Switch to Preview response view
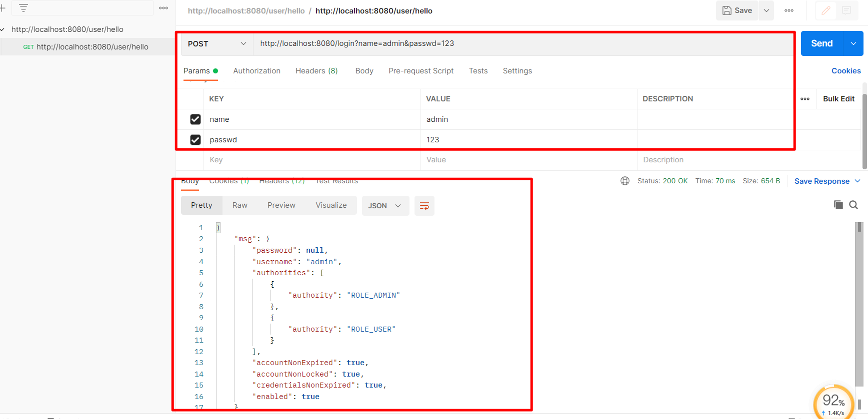Viewport: 868px width, 419px height. tap(281, 205)
